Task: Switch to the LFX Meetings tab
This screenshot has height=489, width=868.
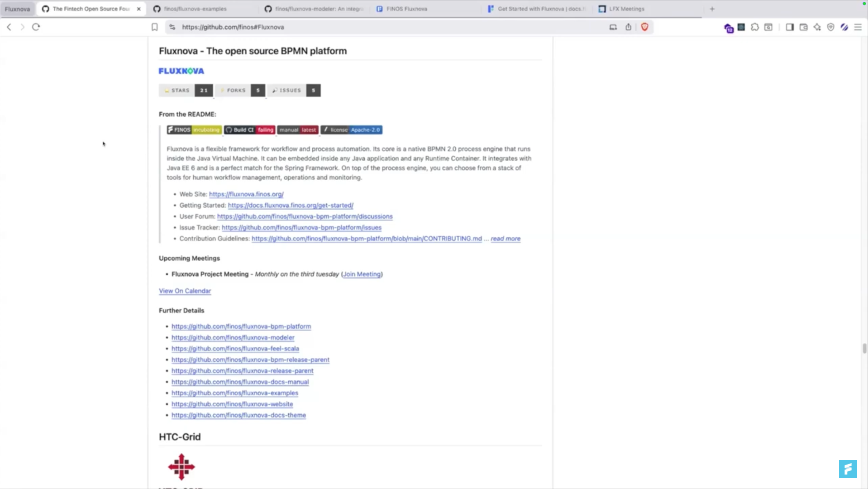Action: coord(626,9)
